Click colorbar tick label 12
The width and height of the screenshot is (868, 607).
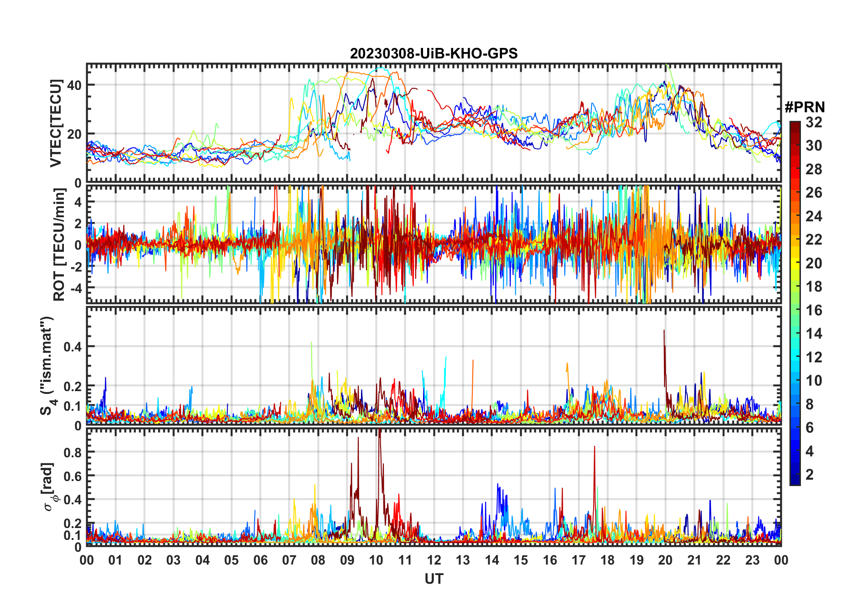[x=814, y=357]
